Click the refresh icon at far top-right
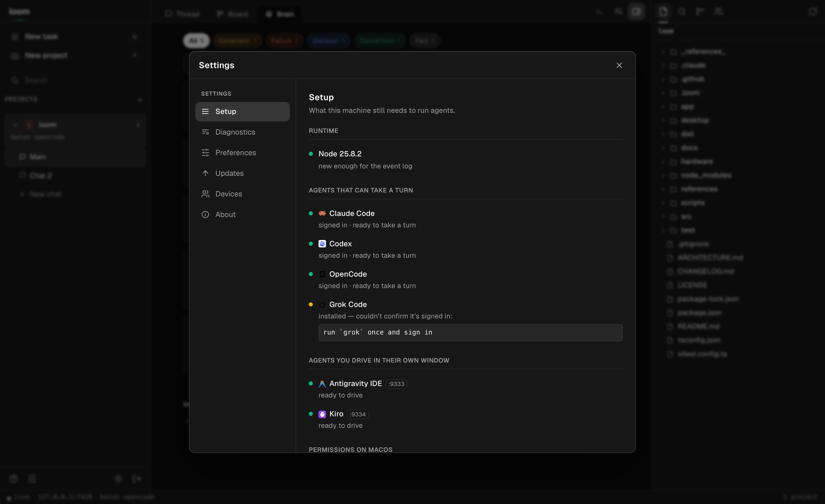The width and height of the screenshot is (825, 504). point(813,12)
